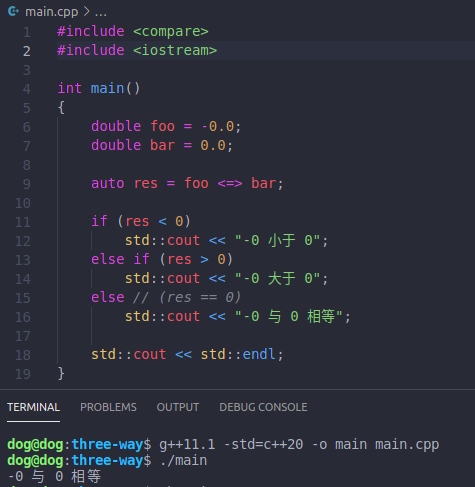Click string "-0 小于 0" on line 12

[277, 241]
